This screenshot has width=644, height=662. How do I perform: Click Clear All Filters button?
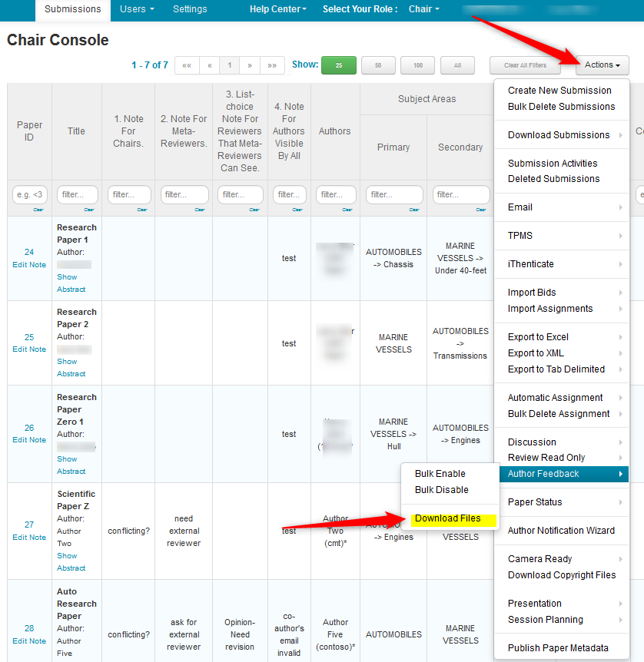pos(525,66)
